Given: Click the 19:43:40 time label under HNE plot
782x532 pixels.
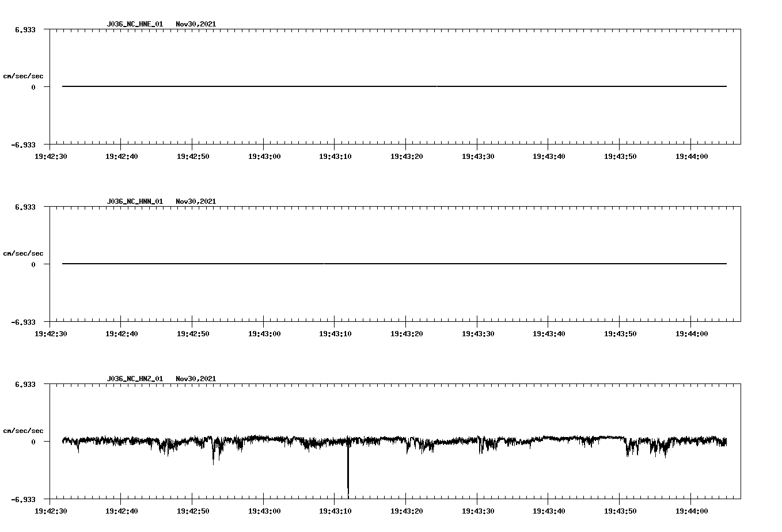Looking at the screenshot, I should point(549,156).
